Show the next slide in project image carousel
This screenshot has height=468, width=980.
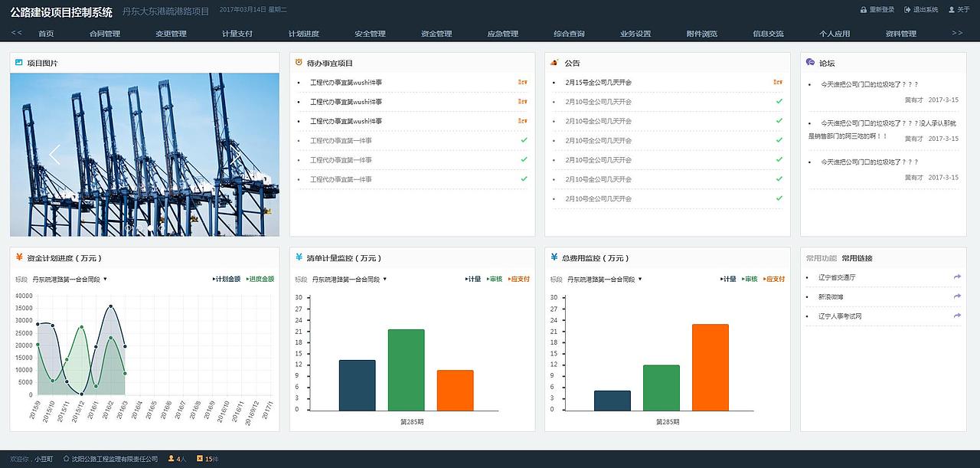click(x=237, y=155)
